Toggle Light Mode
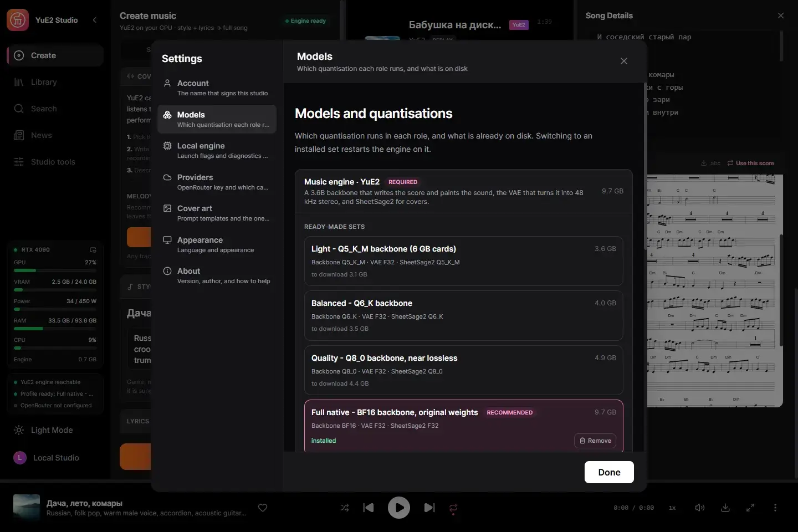This screenshot has width=798, height=532. (55, 430)
